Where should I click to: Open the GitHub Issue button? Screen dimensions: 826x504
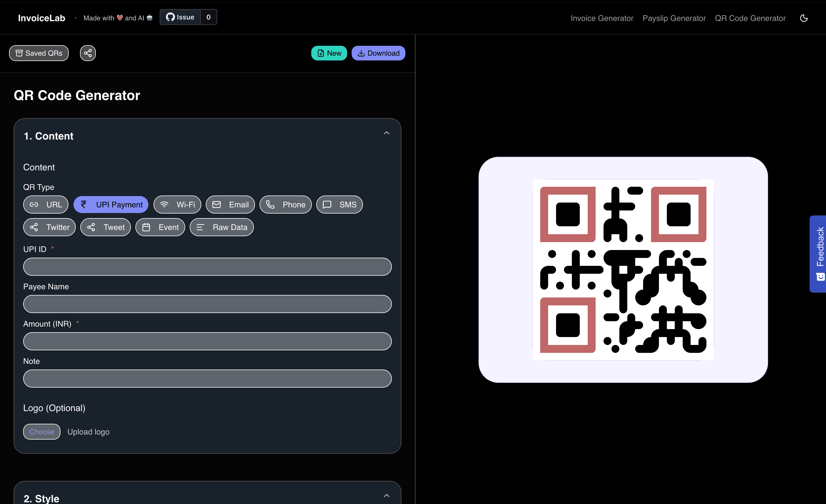coord(180,17)
